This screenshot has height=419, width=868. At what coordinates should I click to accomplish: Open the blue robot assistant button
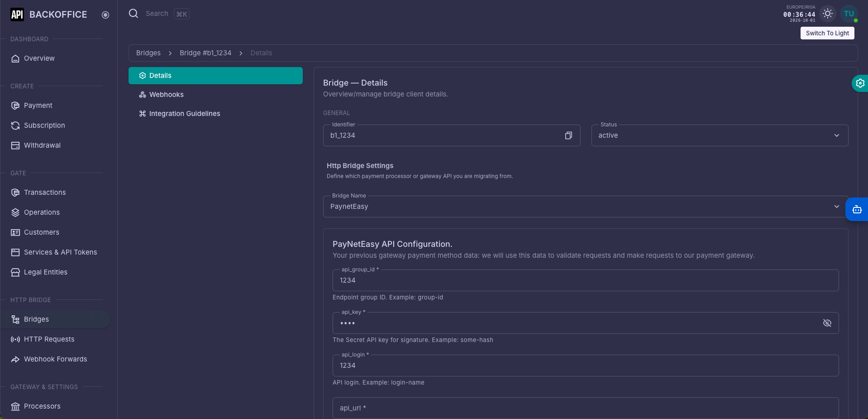(857, 209)
